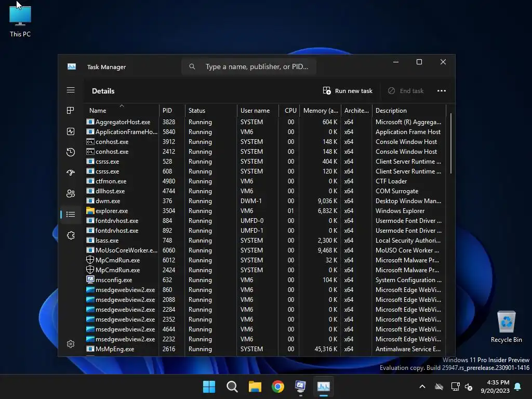Sort by the Architecture column header
The height and width of the screenshot is (399, 532).
[356, 110]
